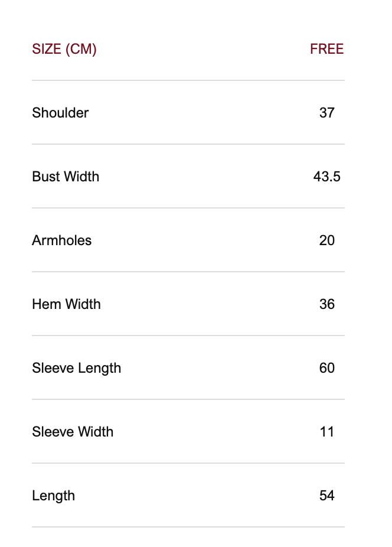Click the Shoulder value 37
Image resolution: width=392 pixels, height=547 pixels.
[x=326, y=113]
